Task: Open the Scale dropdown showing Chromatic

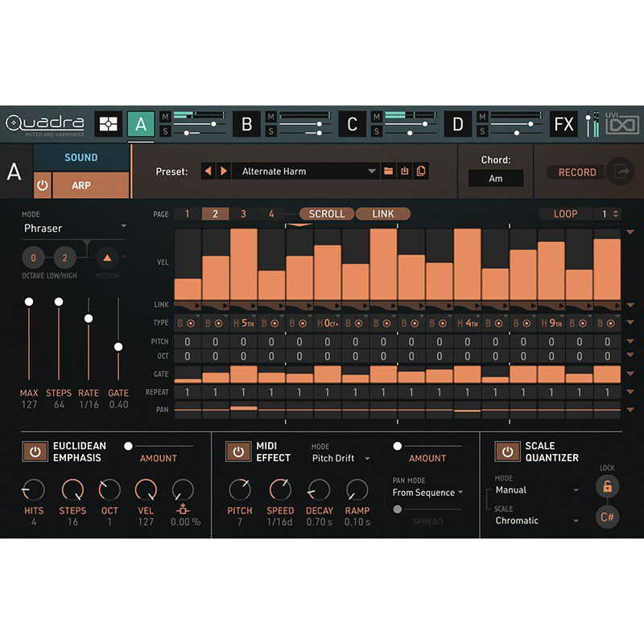Action: pos(536,520)
